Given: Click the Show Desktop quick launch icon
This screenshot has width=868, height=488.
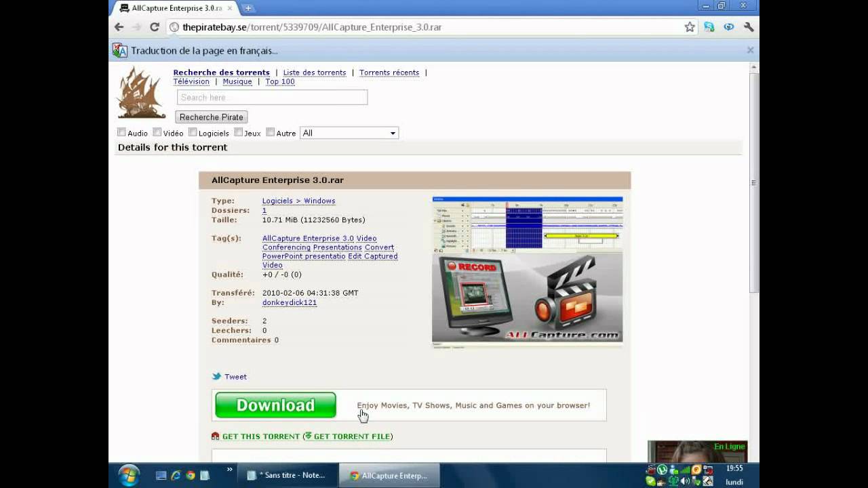Looking at the screenshot, I should 161,476.
